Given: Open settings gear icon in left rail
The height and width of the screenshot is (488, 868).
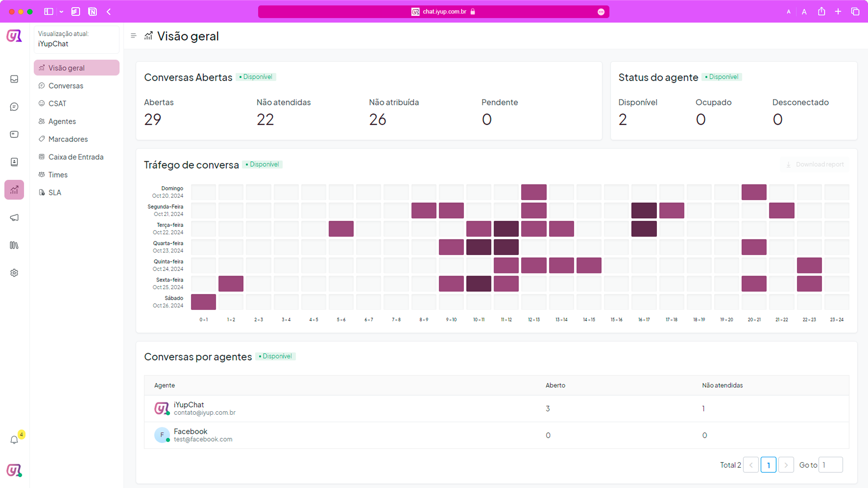Looking at the screenshot, I should 14,273.
